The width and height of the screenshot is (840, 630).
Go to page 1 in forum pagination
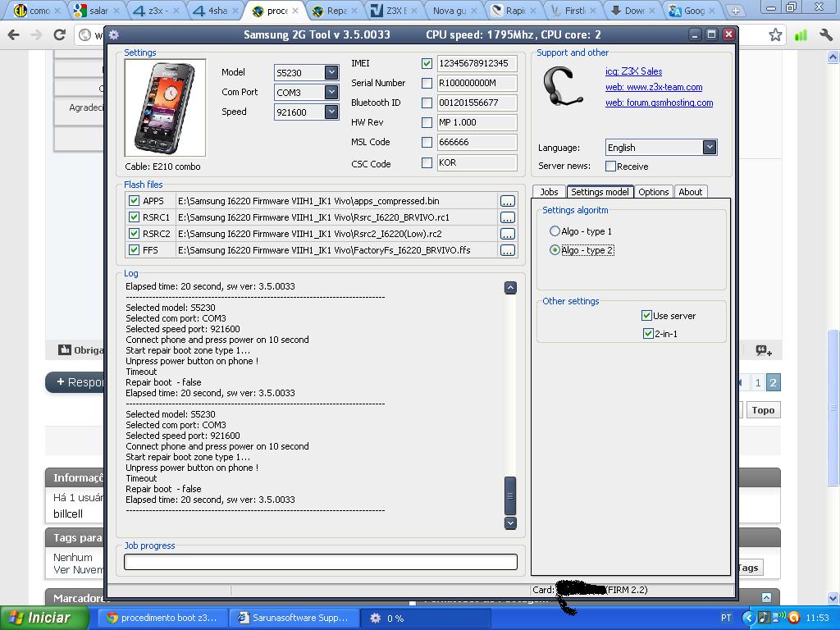757,382
